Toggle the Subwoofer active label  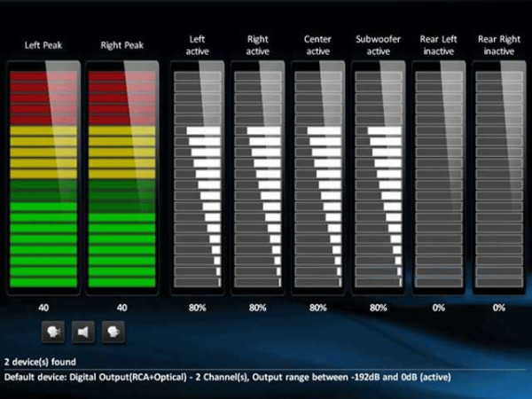(x=379, y=44)
